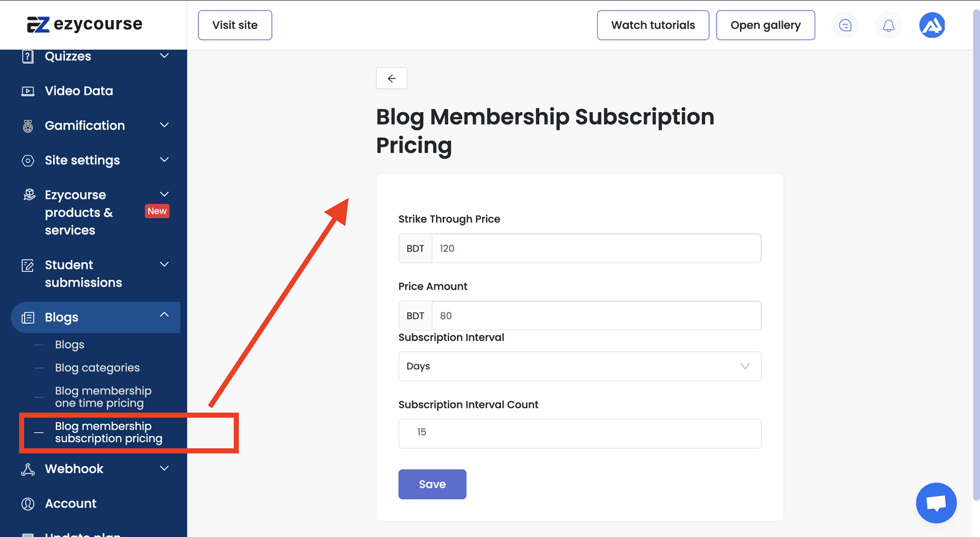Image resolution: width=980 pixels, height=537 pixels.
Task: Open the live chat support bubble
Action: [936, 503]
